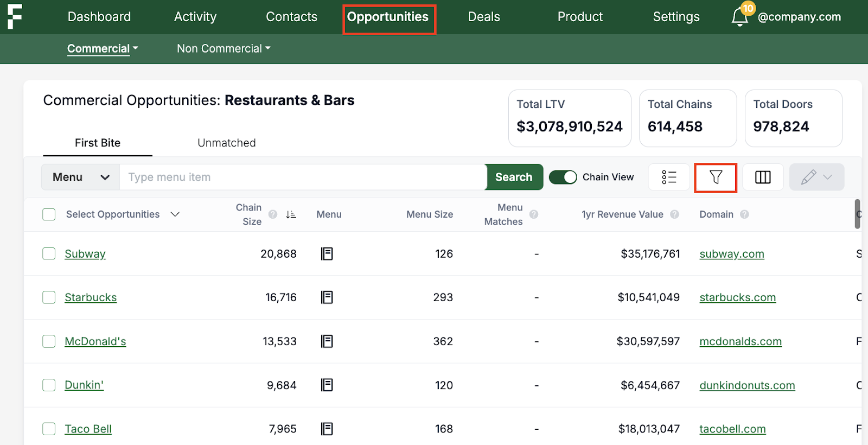
Task: Open Dunkin' menu icon
Action: (x=327, y=385)
